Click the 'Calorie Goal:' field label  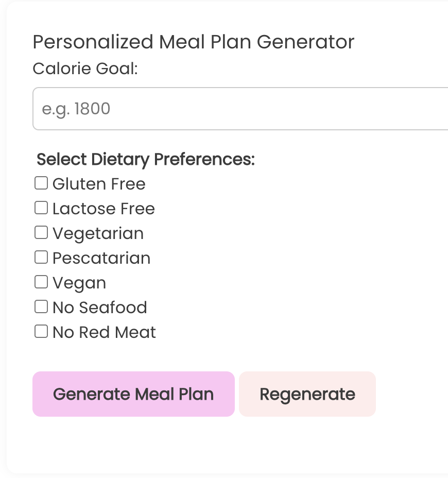(x=85, y=69)
